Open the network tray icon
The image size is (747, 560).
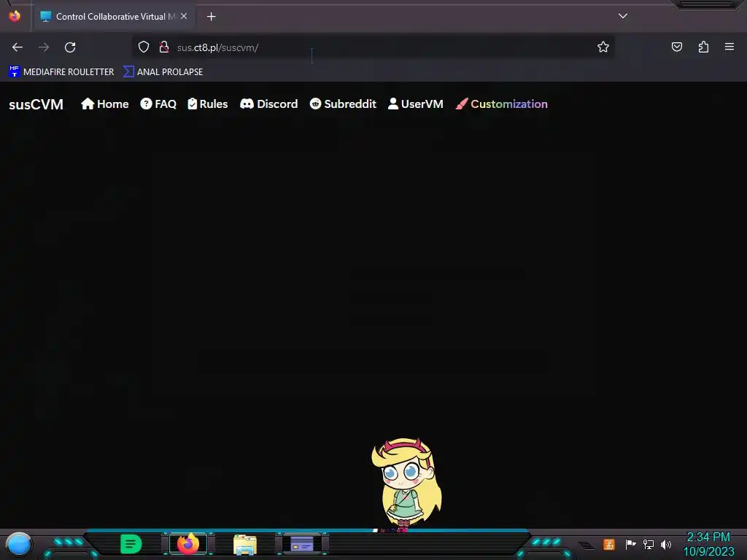coord(648,544)
